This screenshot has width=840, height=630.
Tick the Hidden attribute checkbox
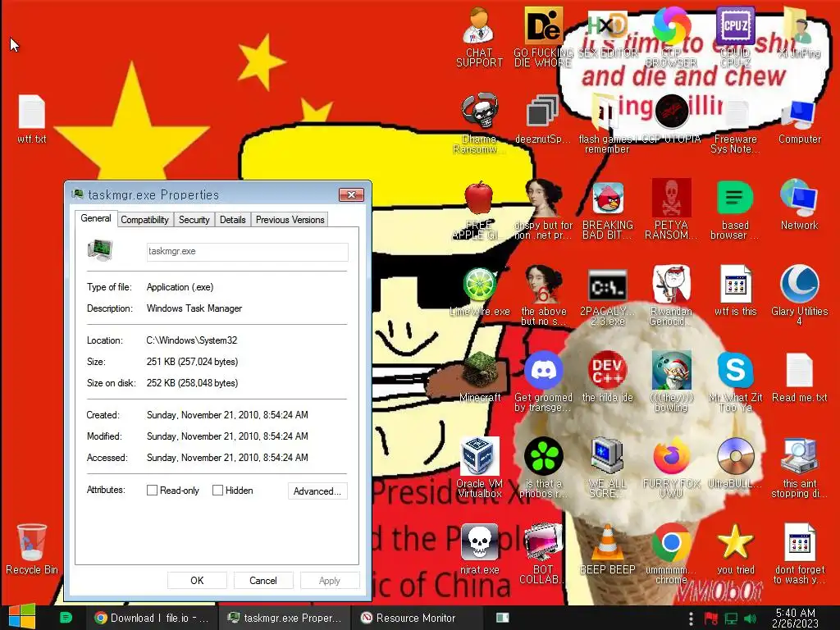pos(217,491)
